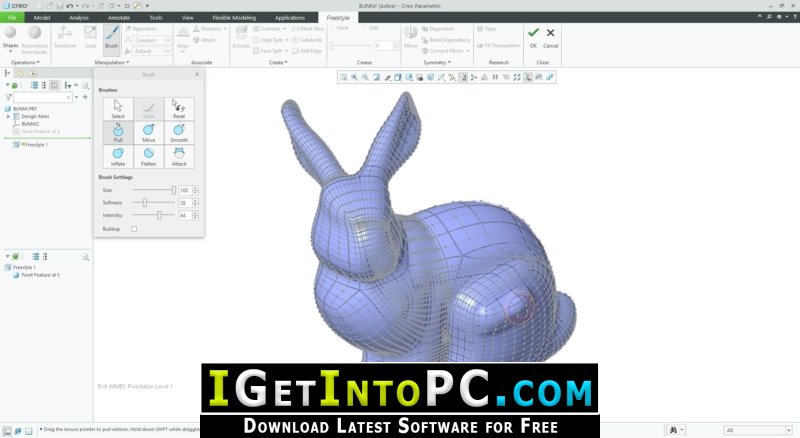Activate the Flatten brush

pos(148,156)
